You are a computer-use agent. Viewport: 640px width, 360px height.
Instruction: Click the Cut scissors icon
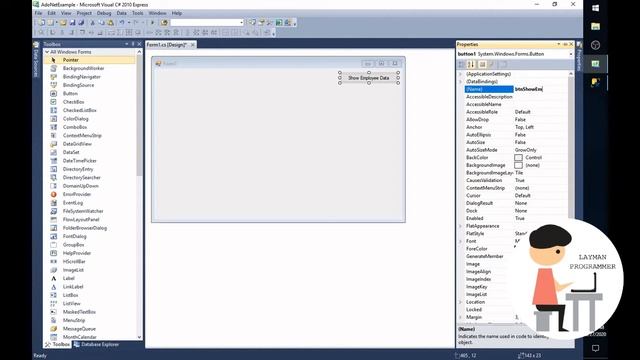[x=93, y=22]
